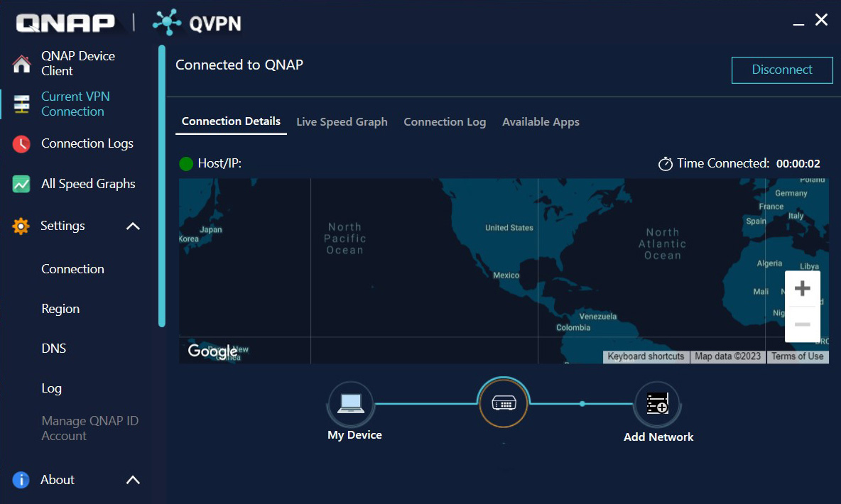Close the QVPN window
The width and height of the screenshot is (841, 504).
coord(821,20)
